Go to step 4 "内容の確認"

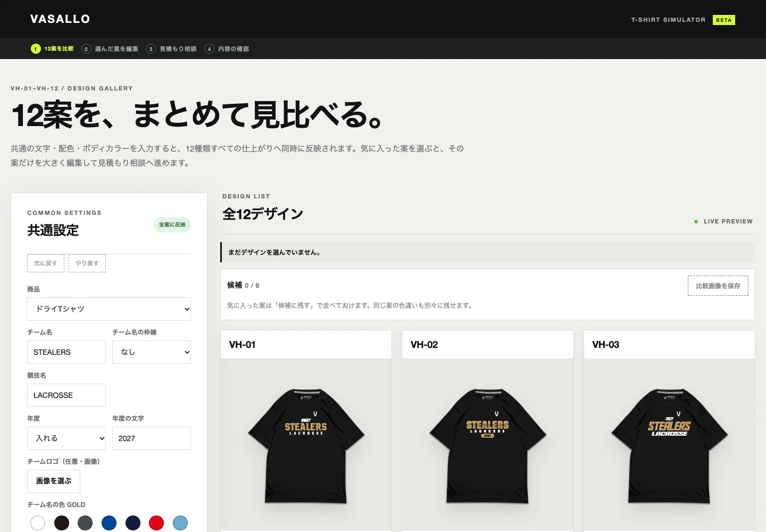[227, 49]
